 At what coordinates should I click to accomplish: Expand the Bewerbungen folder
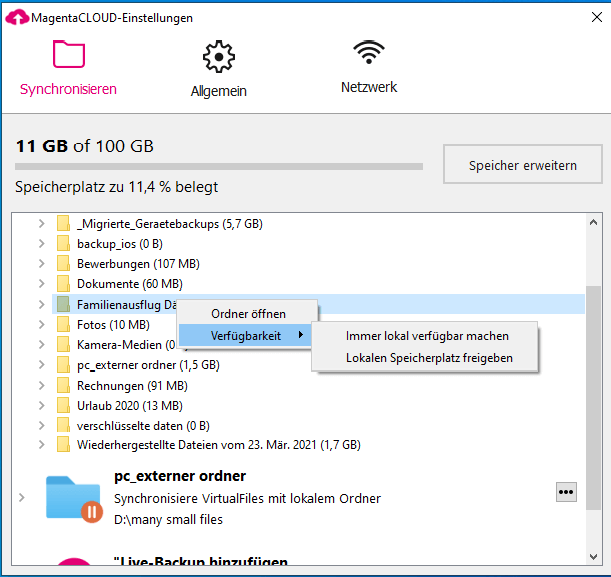click(x=42, y=263)
